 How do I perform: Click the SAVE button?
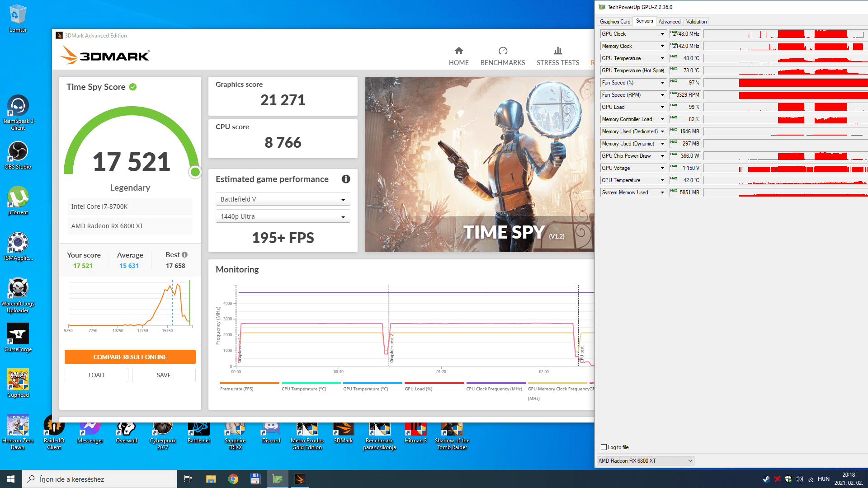pyautogui.click(x=164, y=375)
